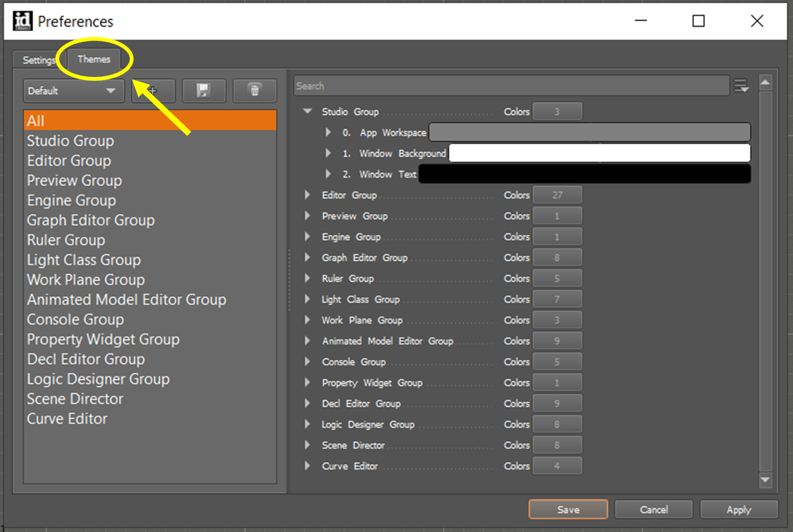Open the search options list icon
This screenshot has height=532, width=793.
[741, 86]
